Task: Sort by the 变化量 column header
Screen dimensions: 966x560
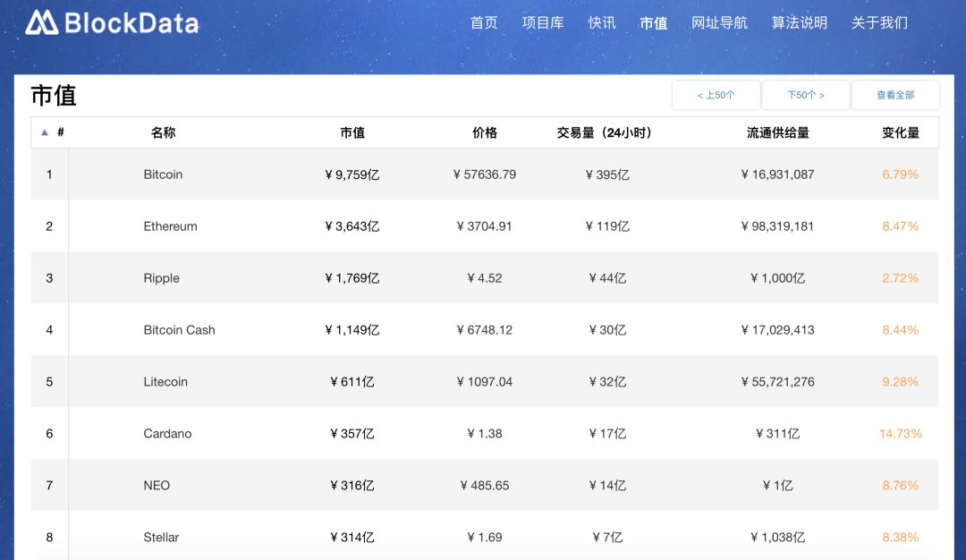Action: tap(901, 132)
